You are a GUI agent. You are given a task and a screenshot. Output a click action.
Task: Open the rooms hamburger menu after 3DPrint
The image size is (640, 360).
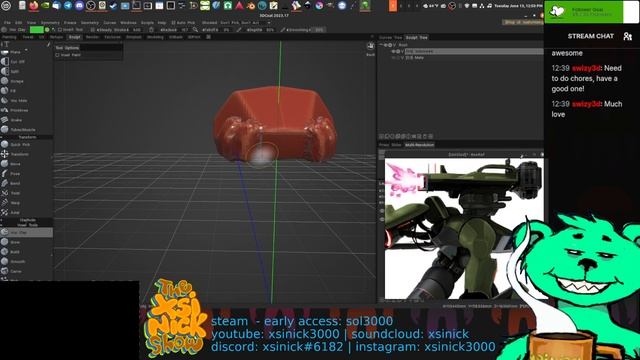click(x=208, y=37)
